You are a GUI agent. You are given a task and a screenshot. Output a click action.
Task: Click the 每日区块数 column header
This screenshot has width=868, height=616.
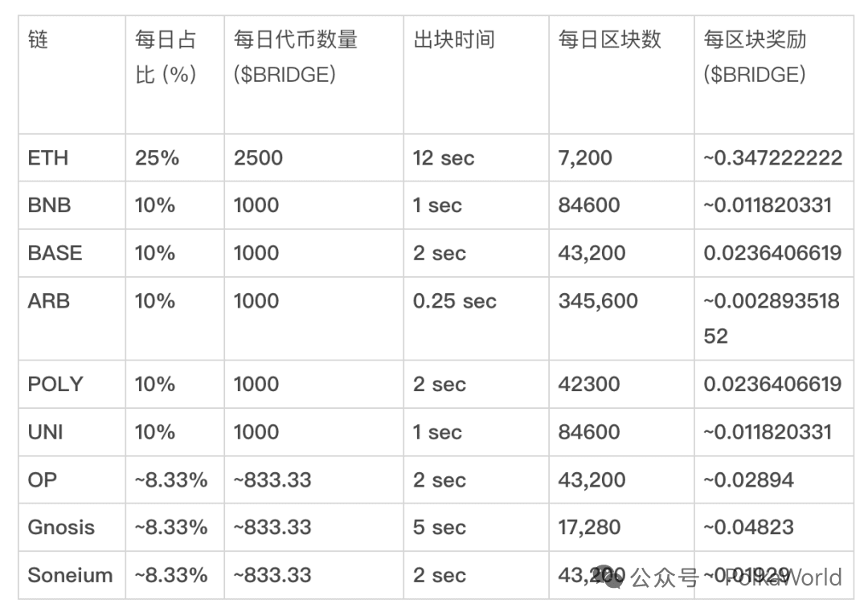[609, 39]
